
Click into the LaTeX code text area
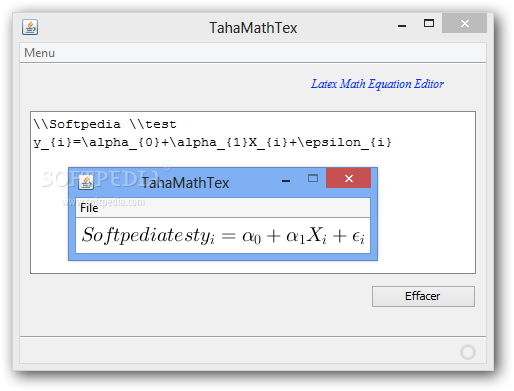pos(253,192)
